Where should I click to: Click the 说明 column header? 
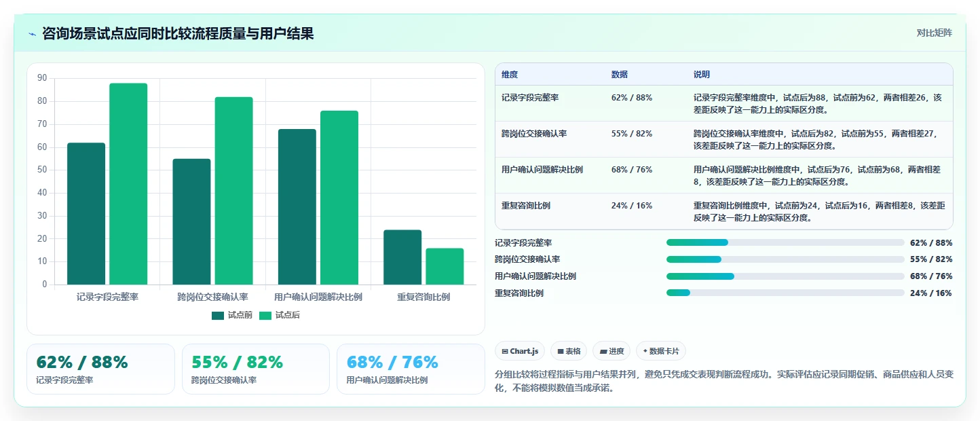702,75
